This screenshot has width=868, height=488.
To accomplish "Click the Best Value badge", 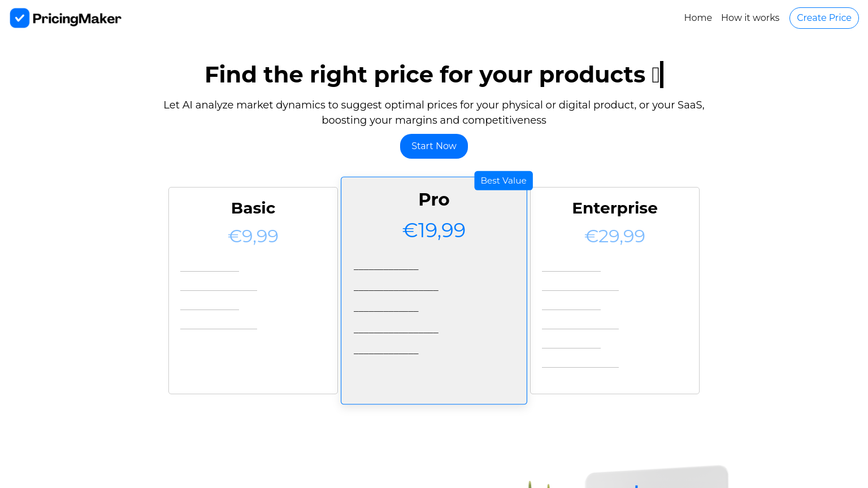I will point(503,180).
